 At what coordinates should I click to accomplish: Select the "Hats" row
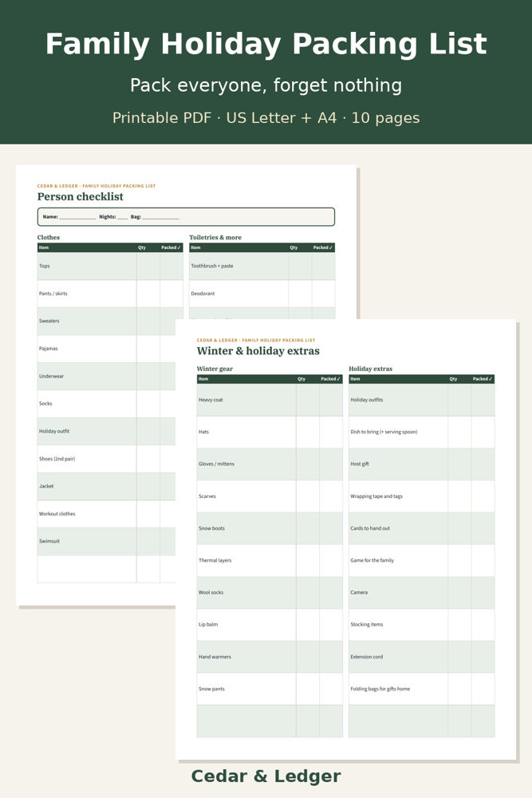point(270,432)
